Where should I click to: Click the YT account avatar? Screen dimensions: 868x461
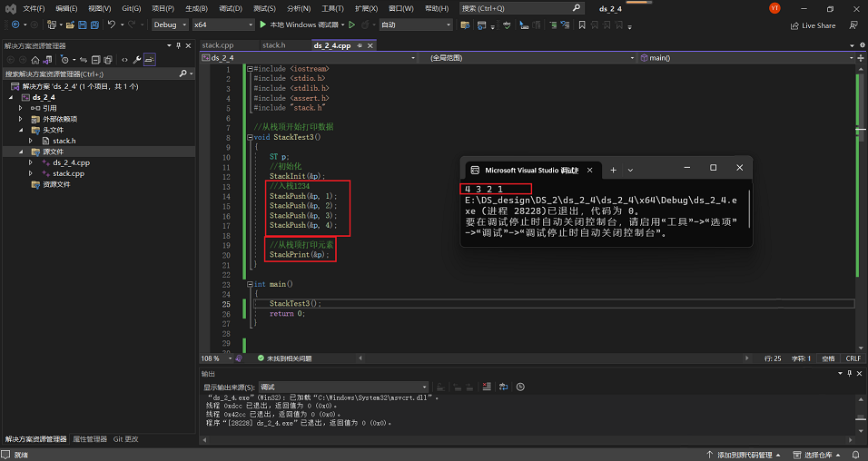coord(774,8)
